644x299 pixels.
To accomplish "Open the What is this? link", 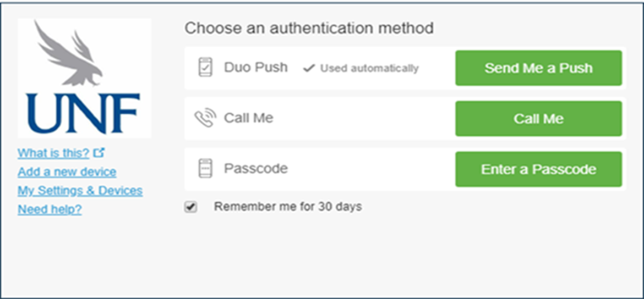I will [53, 153].
